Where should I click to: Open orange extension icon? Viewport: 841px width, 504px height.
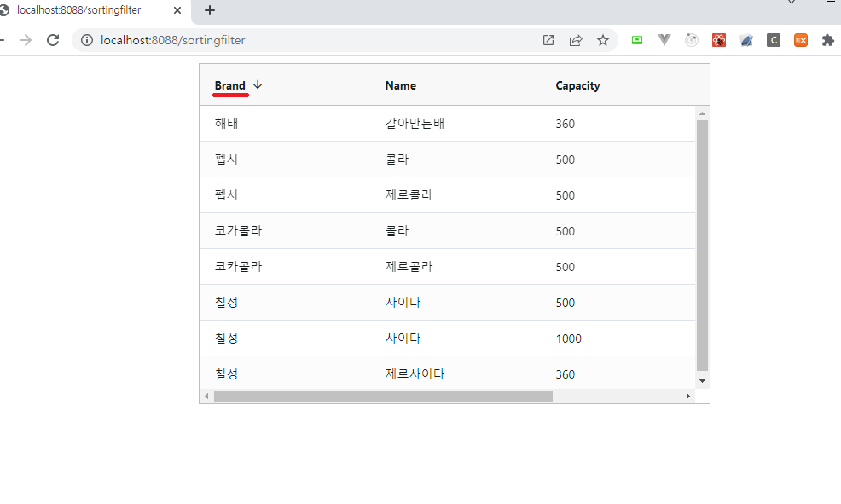tap(801, 40)
